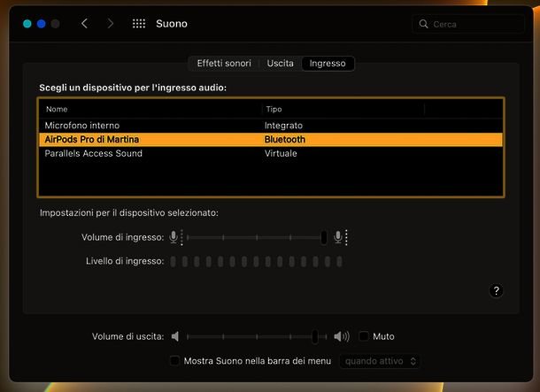Select Microfono interno input device

[x=271, y=126]
